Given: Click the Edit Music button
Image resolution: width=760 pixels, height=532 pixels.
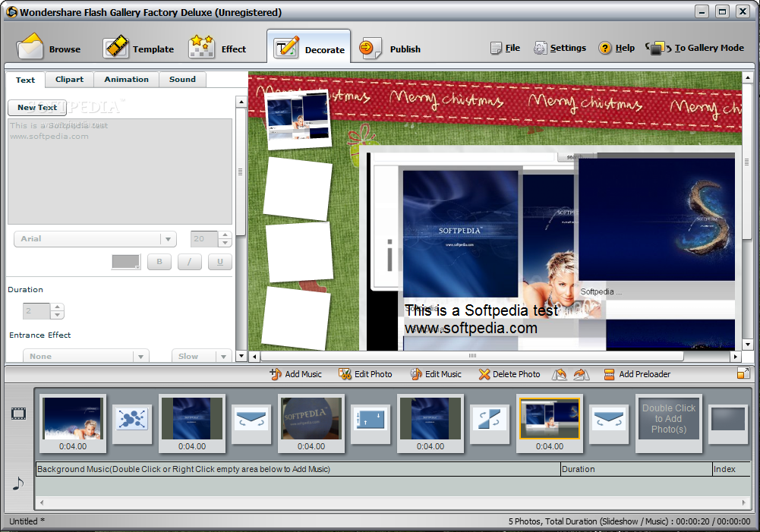Looking at the screenshot, I should 436,374.
